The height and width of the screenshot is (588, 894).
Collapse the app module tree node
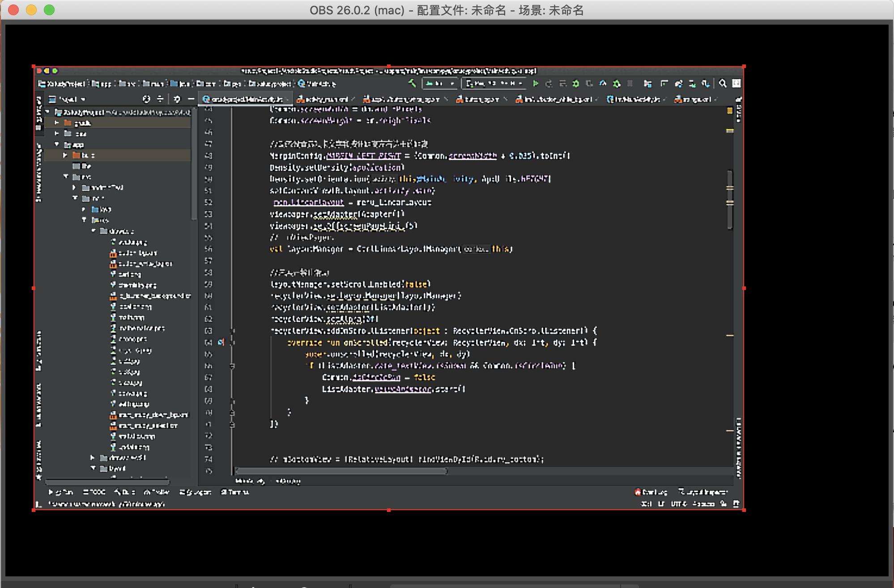click(x=57, y=144)
